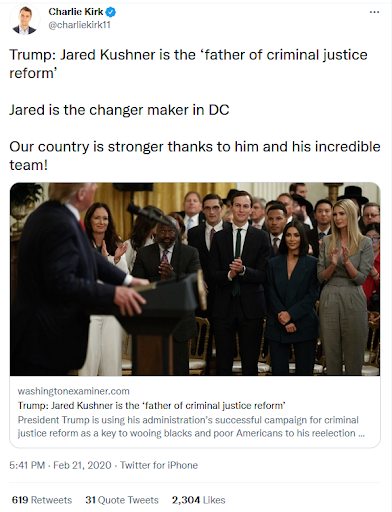This screenshot has height=512, width=392.
Task: Click the Feb 21, 2020 date
Action: coord(82,465)
